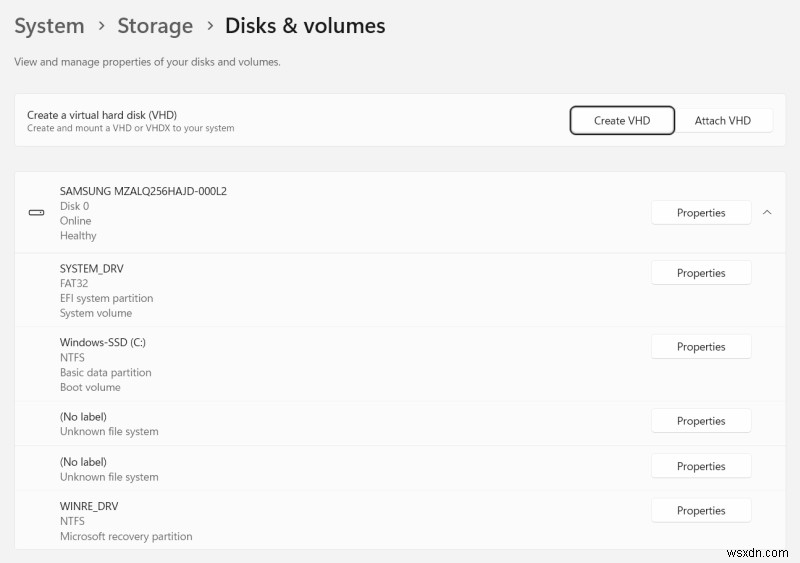Open Properties for SAMSUNG Disk 0

[x=701, y=212]
